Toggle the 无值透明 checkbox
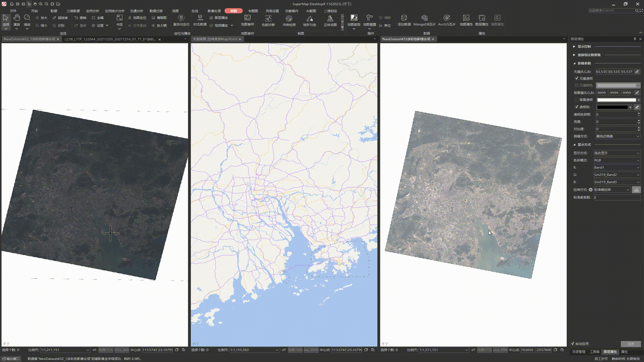 [x=577, y=78]
